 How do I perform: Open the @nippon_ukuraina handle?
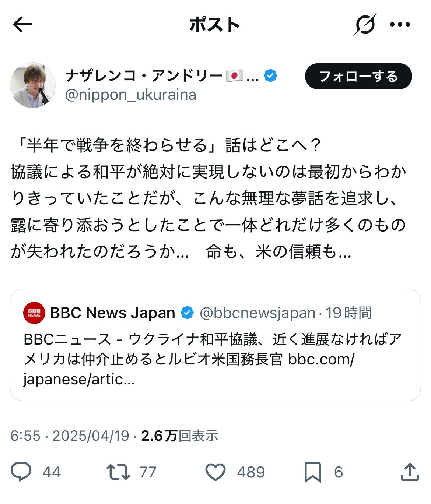(131, 95)
